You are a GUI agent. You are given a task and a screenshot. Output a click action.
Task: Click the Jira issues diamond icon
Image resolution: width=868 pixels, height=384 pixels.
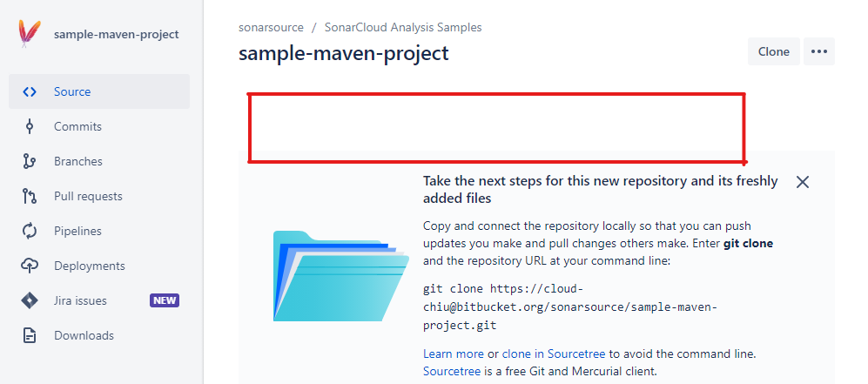pyautogui.click(x=30, y=300)
